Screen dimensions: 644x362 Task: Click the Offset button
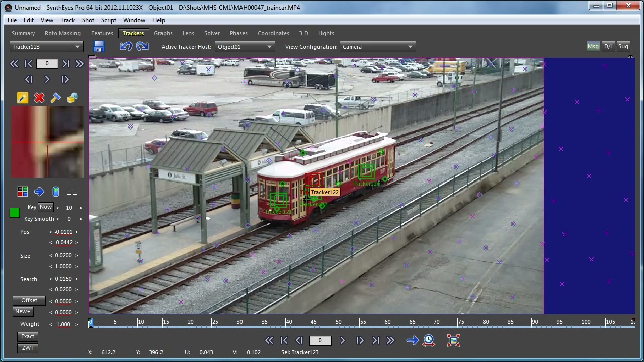29,301
